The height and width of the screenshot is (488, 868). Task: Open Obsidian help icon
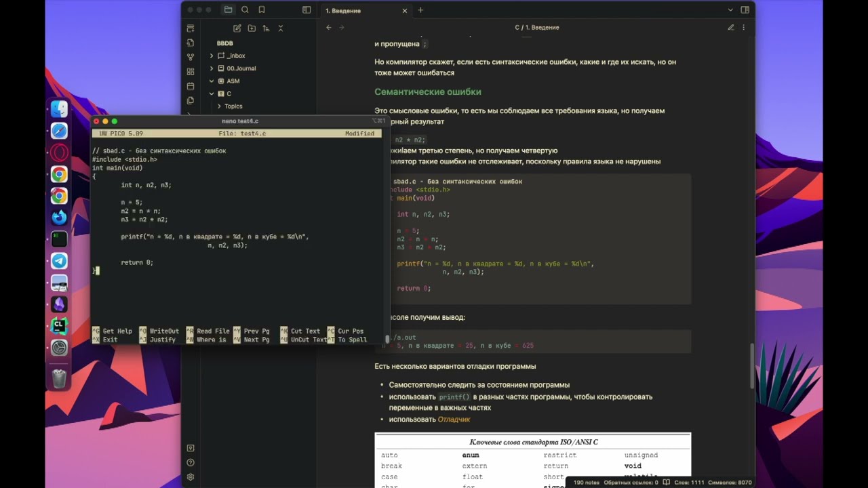tap(191, 463)
